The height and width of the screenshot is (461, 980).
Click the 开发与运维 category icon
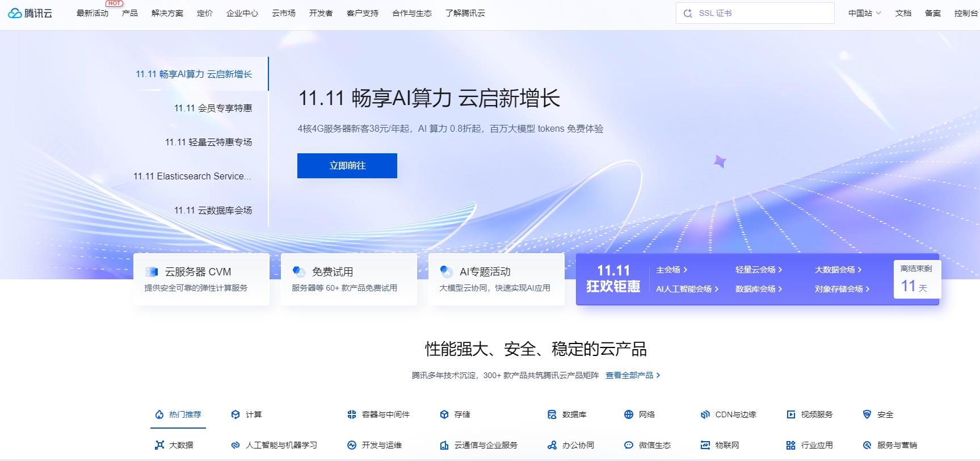coord(352,445)
